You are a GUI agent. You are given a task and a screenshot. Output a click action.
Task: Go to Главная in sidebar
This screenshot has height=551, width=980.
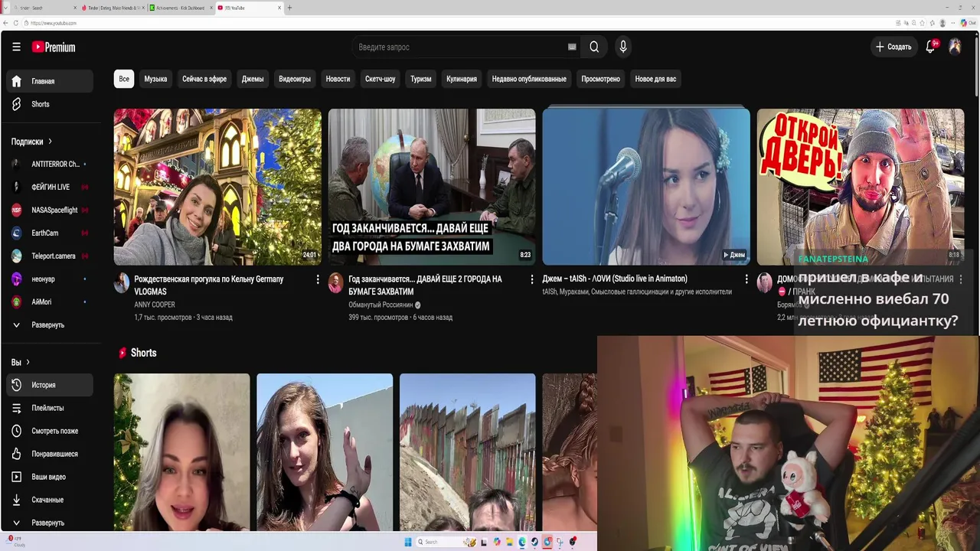50,81
